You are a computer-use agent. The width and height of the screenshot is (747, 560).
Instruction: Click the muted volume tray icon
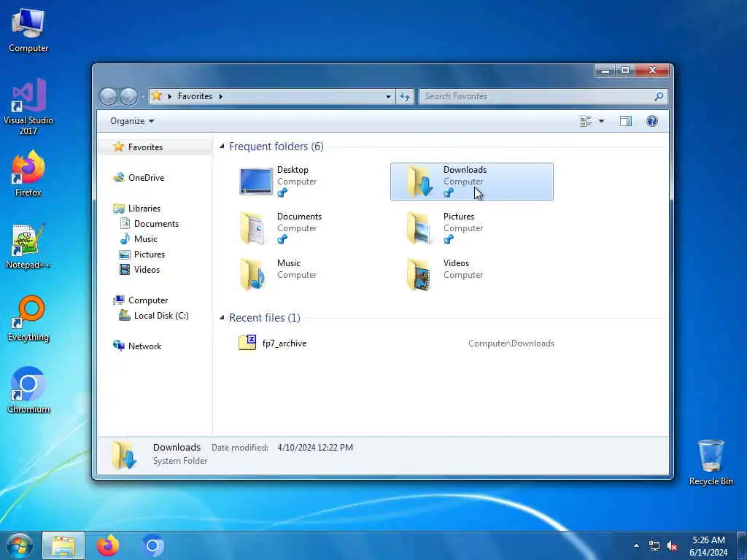672,546
